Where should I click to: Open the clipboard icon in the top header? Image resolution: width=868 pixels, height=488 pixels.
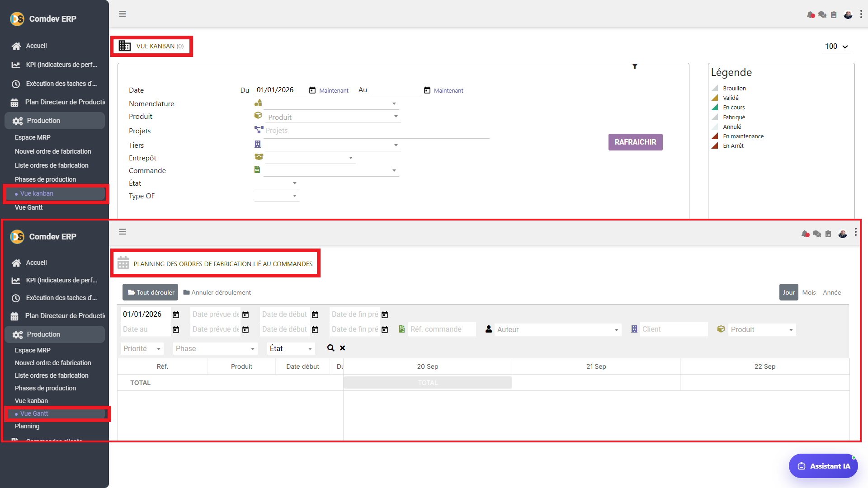(834, 14)
